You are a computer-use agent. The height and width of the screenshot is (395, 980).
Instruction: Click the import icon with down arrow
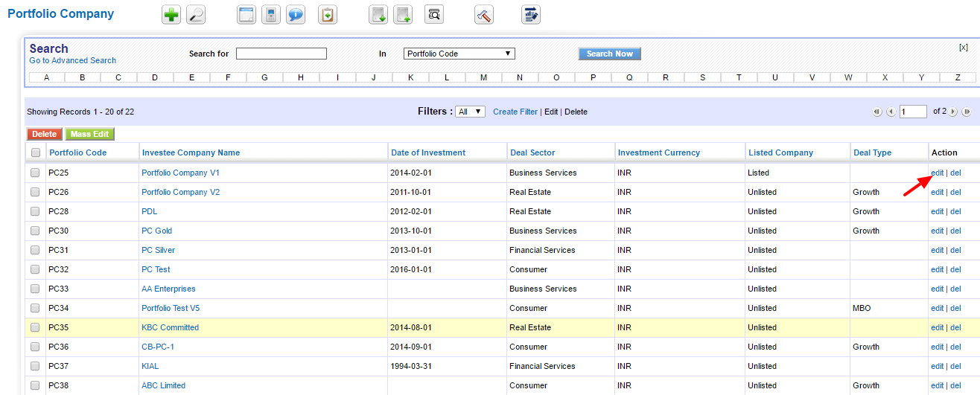click(378, 15)
